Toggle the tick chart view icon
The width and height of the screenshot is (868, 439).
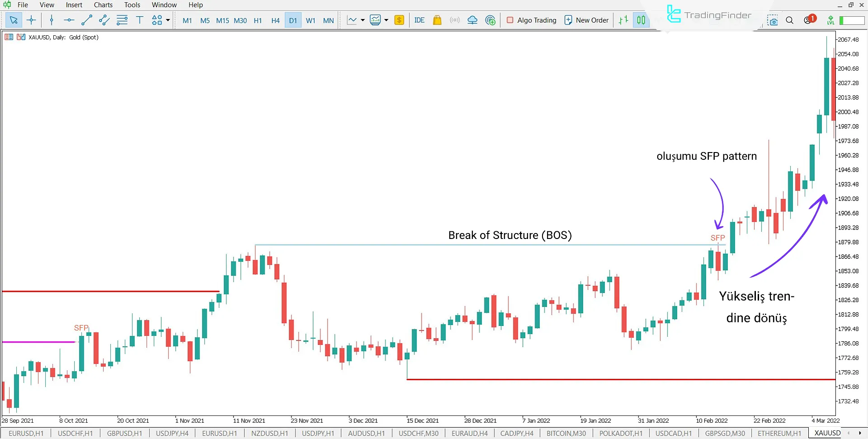(623, 20)
